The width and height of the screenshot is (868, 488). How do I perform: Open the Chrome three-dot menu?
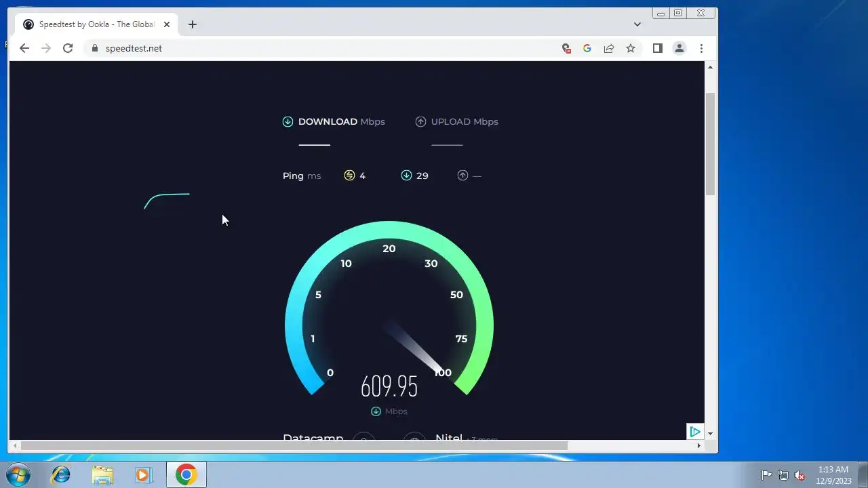point(701,48)
